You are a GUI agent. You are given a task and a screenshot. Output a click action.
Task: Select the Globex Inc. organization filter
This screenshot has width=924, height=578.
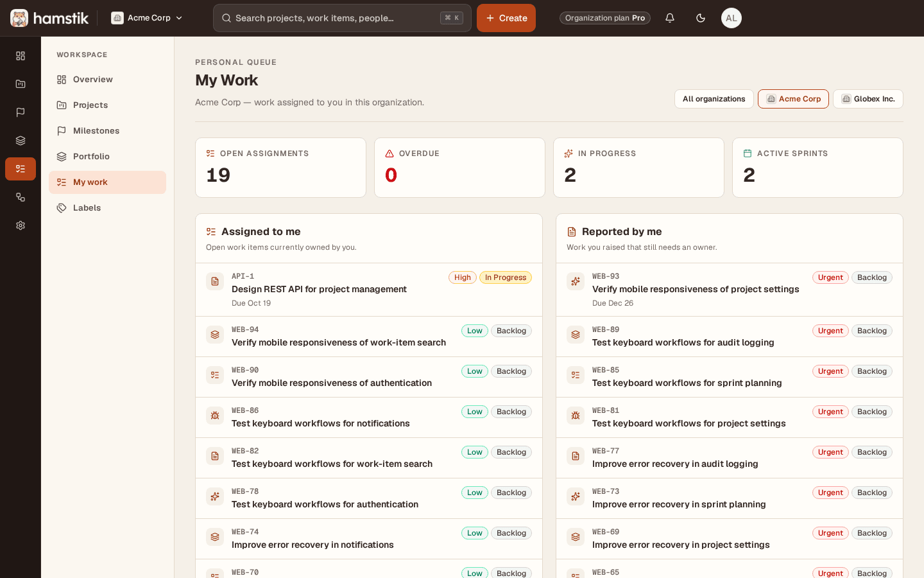pos(868,99)
